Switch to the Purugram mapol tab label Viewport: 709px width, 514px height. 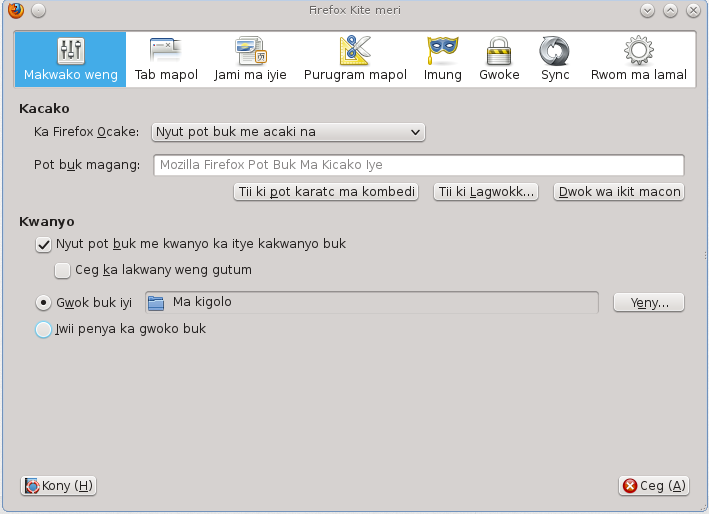click(355, 75)
